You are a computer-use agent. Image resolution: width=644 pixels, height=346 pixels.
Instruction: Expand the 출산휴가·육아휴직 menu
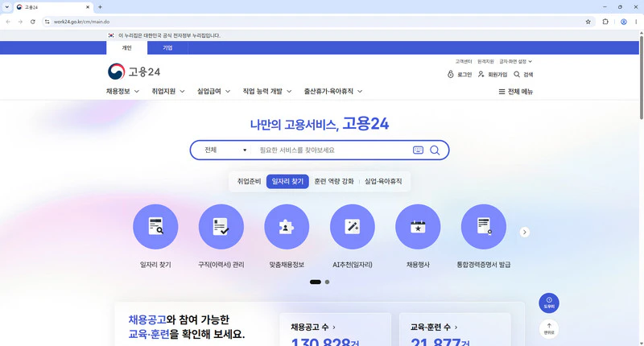pos(333,91)
